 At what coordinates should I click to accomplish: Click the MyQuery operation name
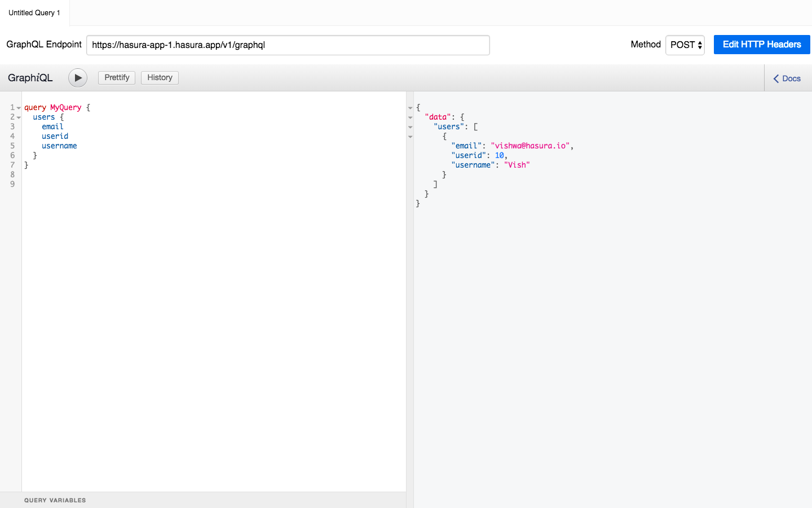click(x=66, y=107)
